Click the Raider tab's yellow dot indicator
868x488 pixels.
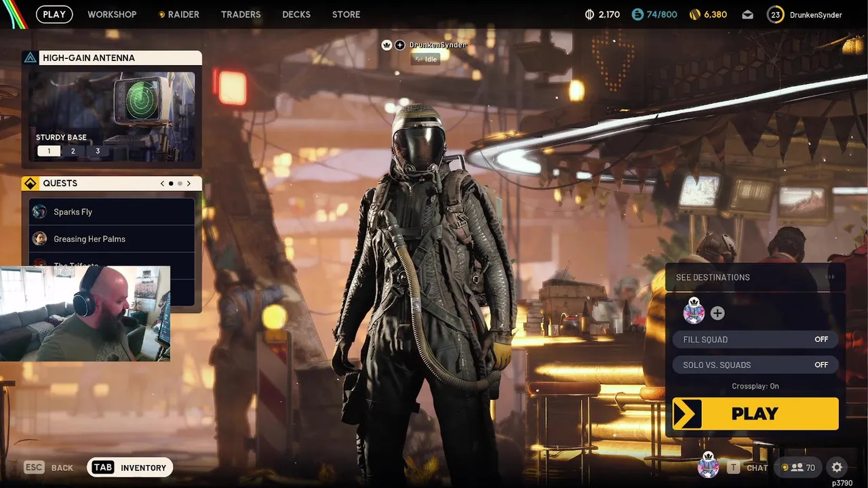pos(161,14)
